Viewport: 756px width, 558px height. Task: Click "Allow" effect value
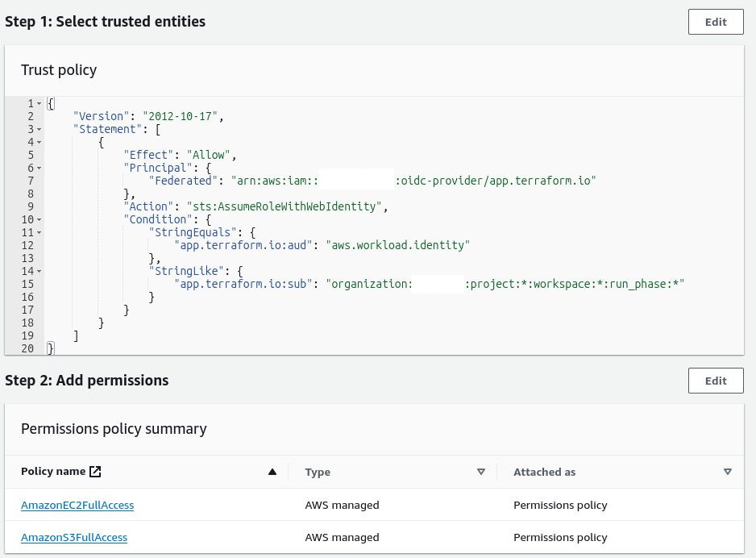coord(208,155)
